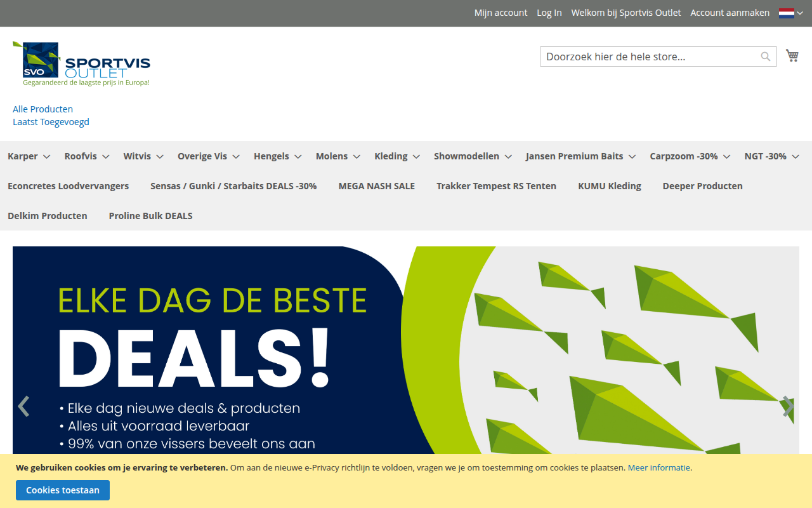Click the 'Welkom bij Sportvis Outlet' text
Image resolution: width=812 pixels, height=508 pixels.
click(x=626, y=13)
